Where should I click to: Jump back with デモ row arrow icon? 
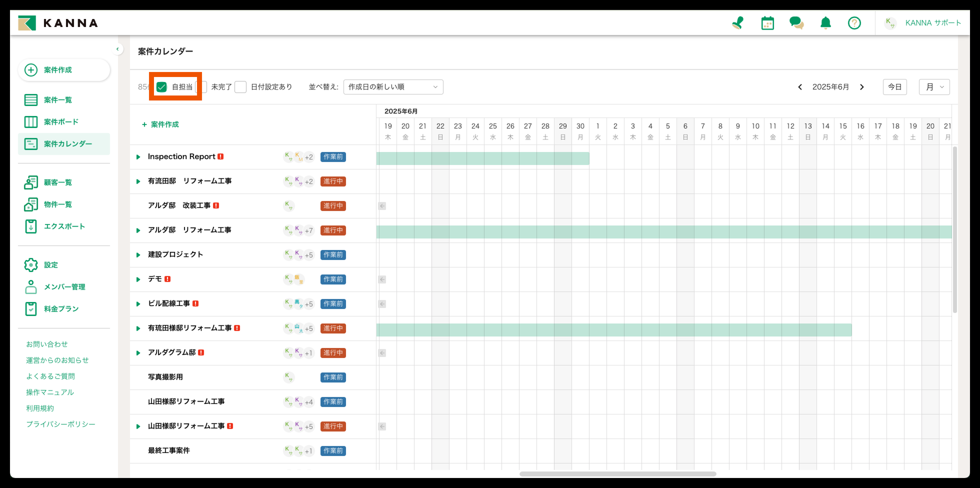382,279
